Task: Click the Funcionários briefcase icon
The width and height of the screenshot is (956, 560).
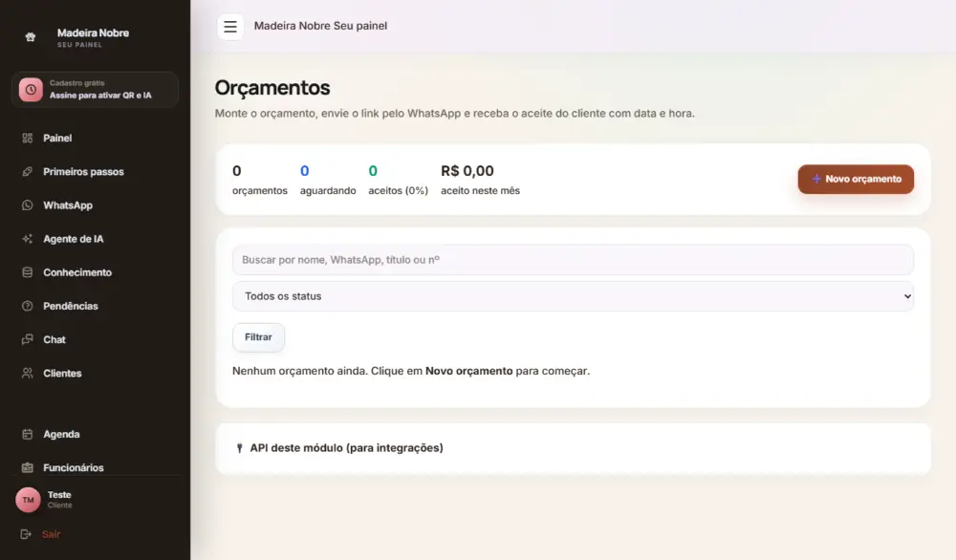Action: coord(28,467)
